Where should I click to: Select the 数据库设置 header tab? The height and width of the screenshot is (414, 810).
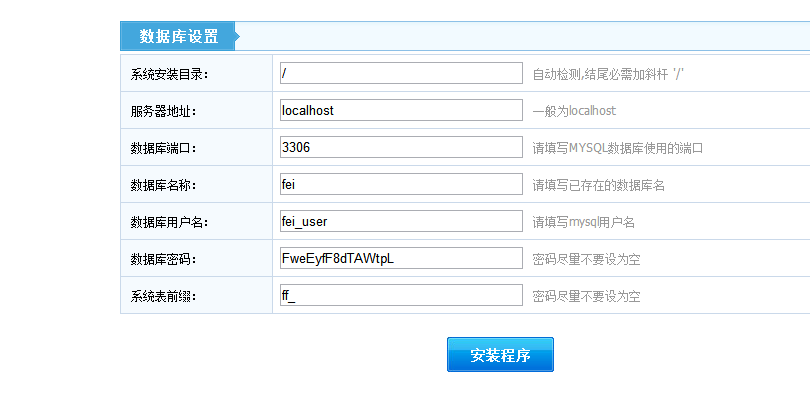click(178, 37)
